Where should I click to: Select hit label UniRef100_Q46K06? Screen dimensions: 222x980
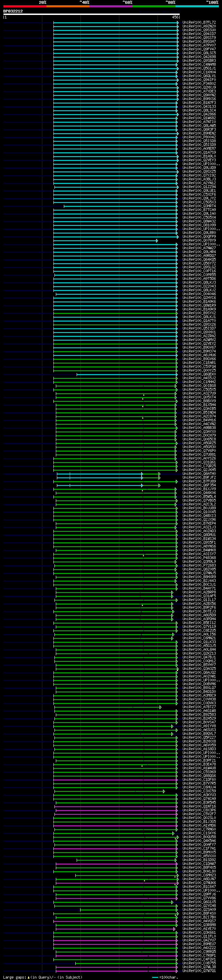coord(199,493)
